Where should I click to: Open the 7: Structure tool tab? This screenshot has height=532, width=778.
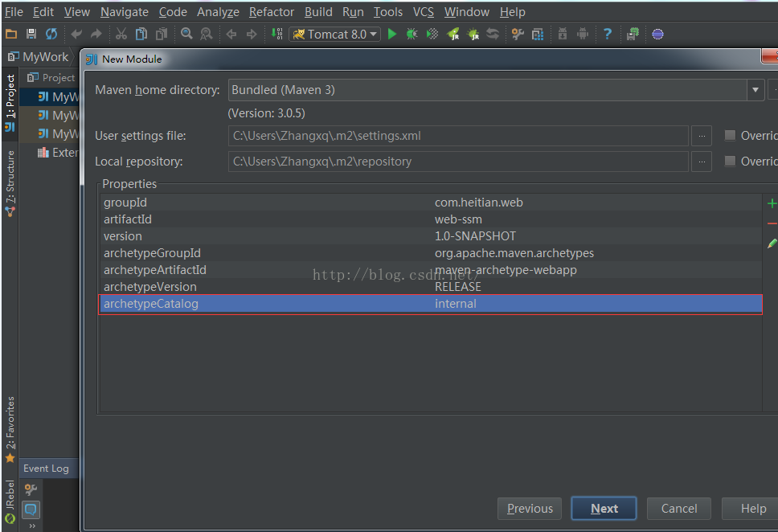(10, 183)
